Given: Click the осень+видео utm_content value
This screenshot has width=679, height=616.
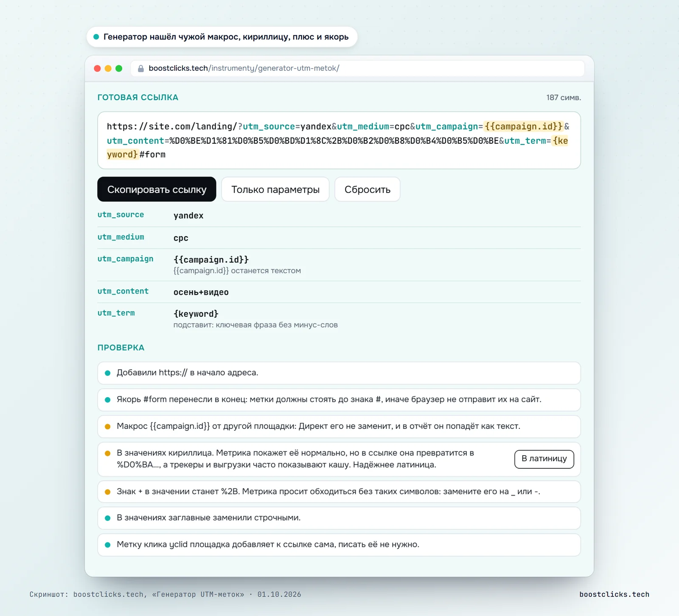Looking at the screenshot, I should (x=201, y=292).
